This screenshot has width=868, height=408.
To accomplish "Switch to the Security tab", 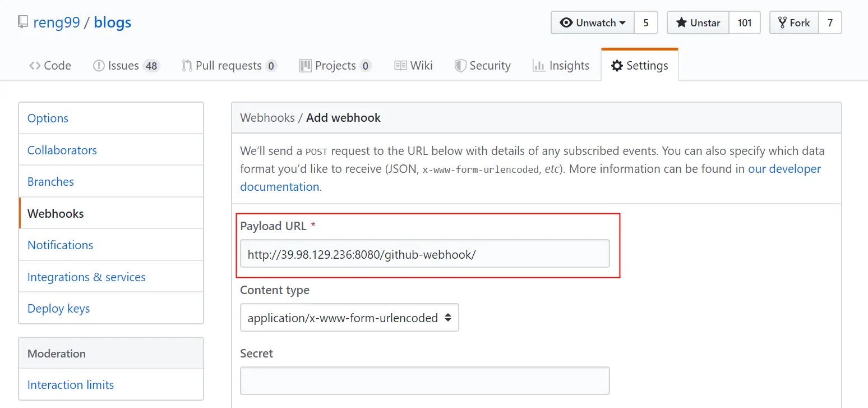I will (482, 66).
